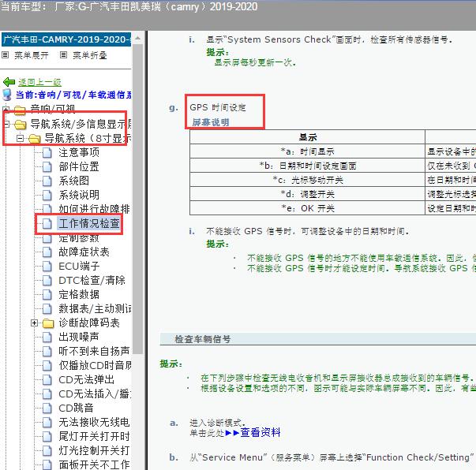Open the 无法接收无线电 tree page
The width and height of the screenshot is (476, 470).
[x=94, y=422]
